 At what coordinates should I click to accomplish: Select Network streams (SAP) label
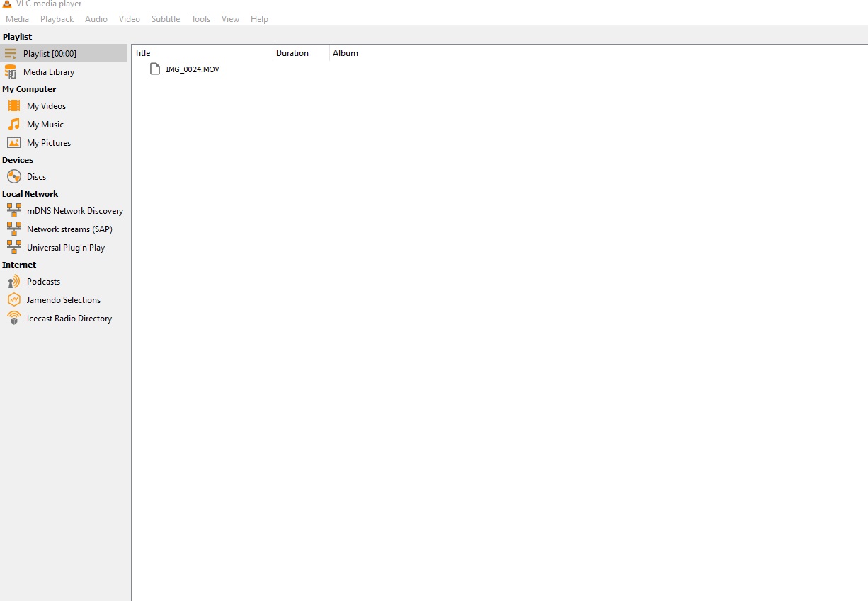coord(69,229)
